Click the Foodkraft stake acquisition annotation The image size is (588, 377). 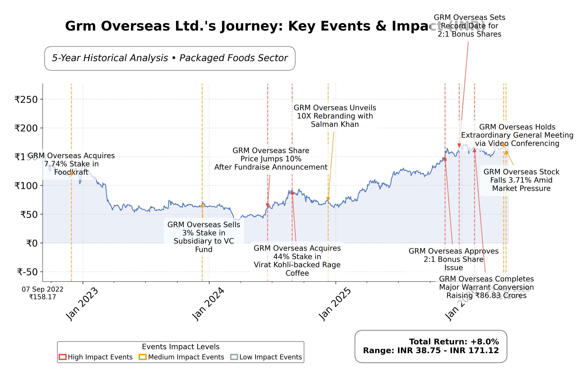[x=71, y=164]
